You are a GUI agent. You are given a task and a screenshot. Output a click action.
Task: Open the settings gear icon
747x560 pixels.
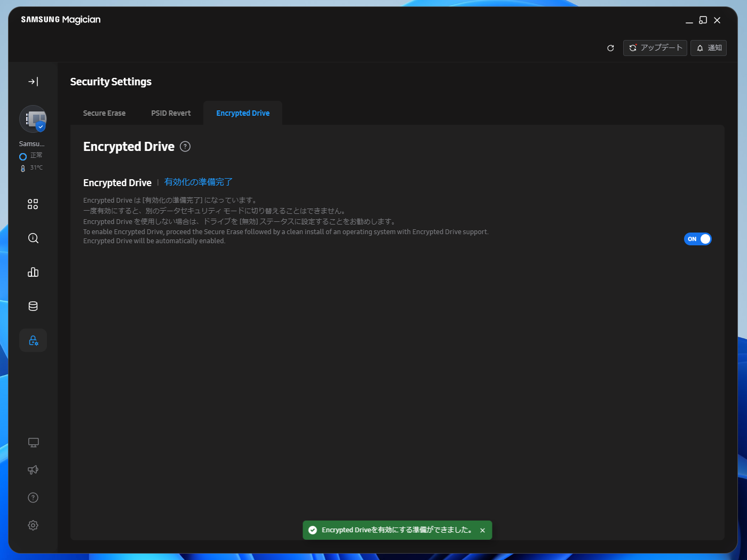[x=33, y=525]
